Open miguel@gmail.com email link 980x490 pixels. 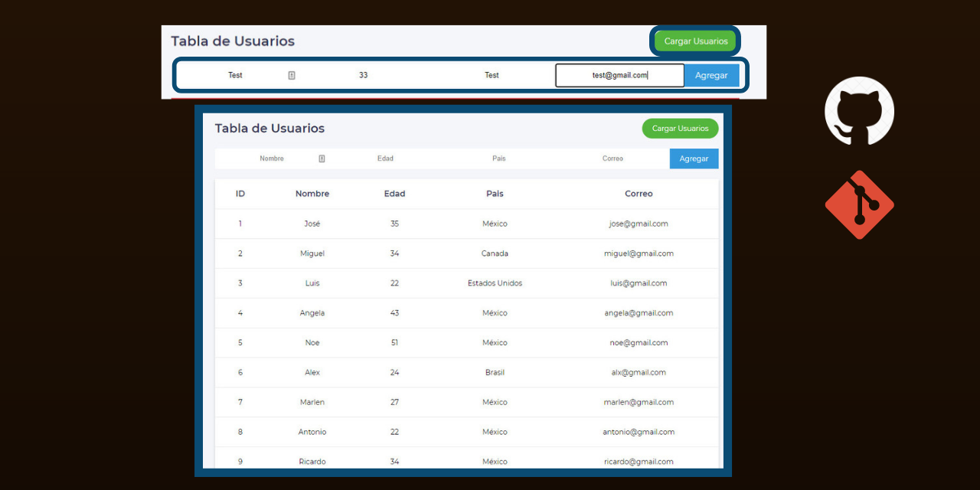[639, 253]
